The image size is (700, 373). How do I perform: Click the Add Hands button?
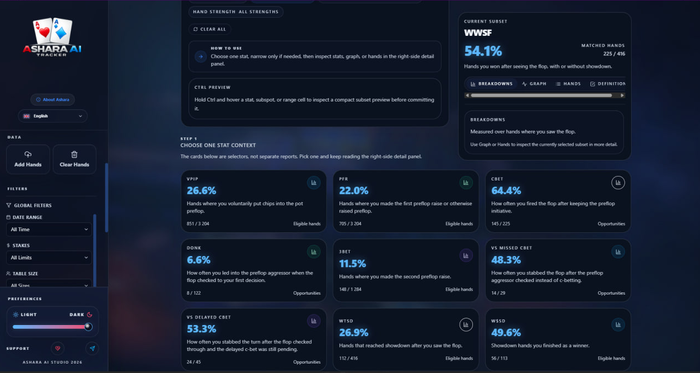[28, 159]
